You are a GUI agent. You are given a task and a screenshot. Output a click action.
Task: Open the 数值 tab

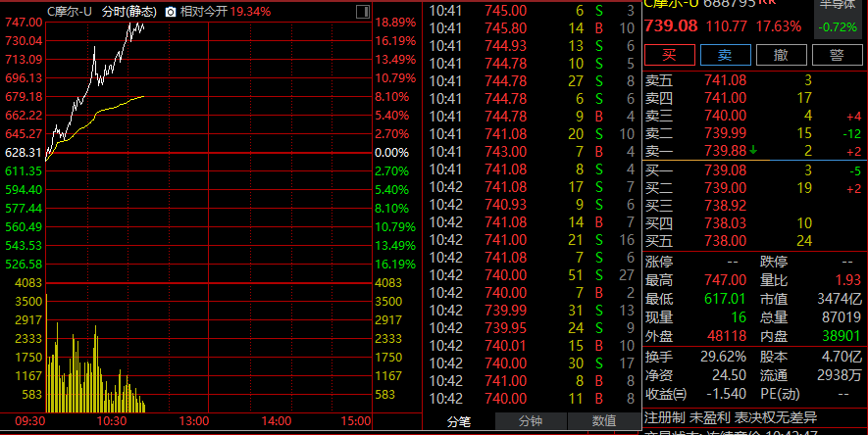pyautogui.click(x=603, y=420)
